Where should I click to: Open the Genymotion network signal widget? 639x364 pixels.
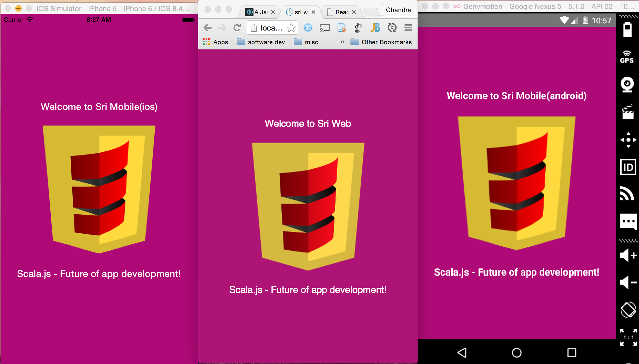click(x=627, y=194)
